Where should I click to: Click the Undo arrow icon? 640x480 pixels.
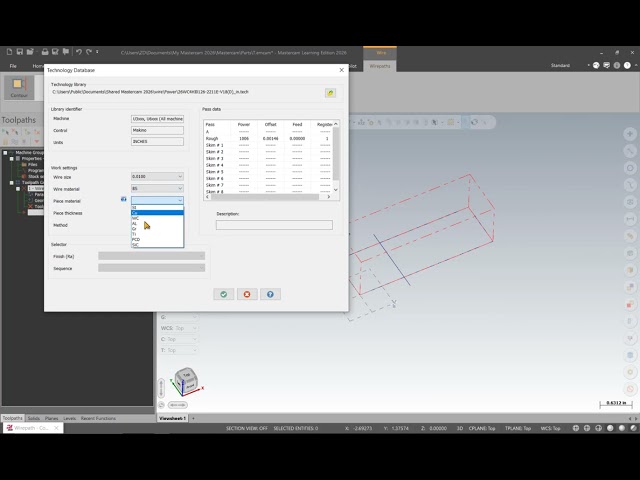pyautogui.click(x=78, y=52)
